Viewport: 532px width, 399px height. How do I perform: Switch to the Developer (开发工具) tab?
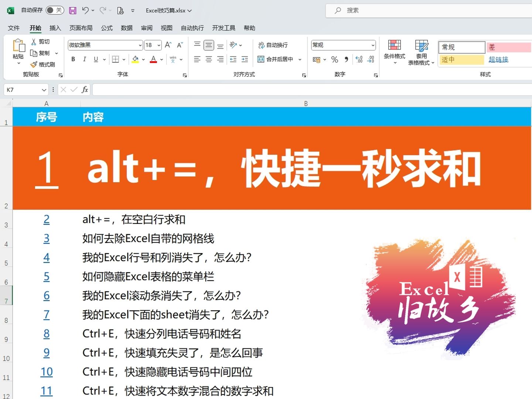(224, 28)
